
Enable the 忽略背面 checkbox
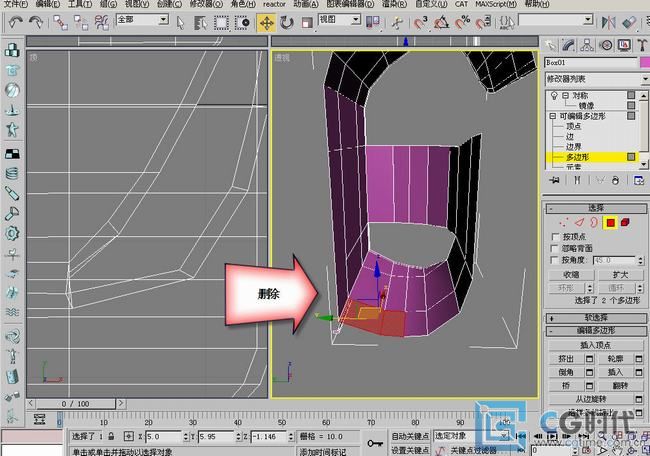point(554,248)
